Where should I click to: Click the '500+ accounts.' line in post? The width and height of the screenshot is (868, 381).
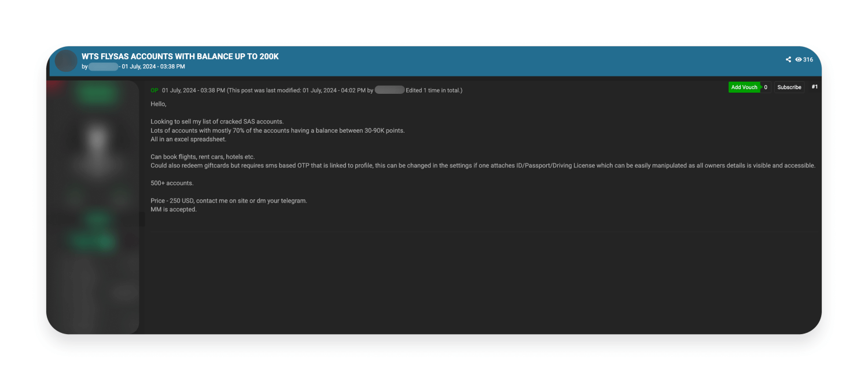(x=172, y=183)
